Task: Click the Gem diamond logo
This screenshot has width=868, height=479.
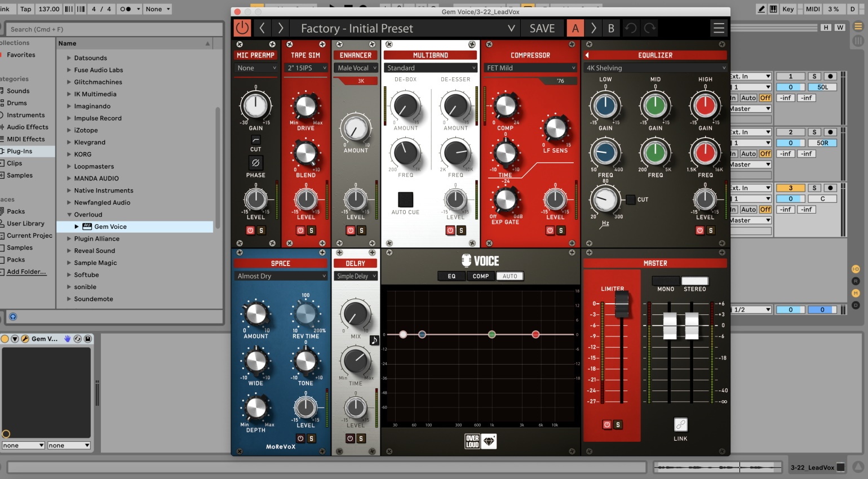Action: (489, 441)
